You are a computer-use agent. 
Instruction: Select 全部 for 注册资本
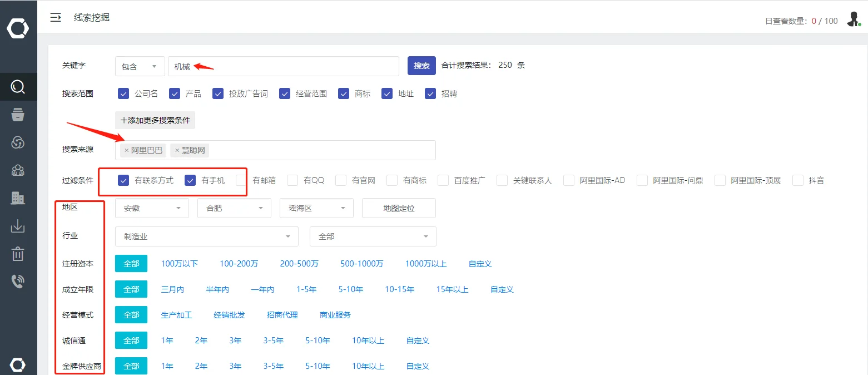(x=131, y=264)
